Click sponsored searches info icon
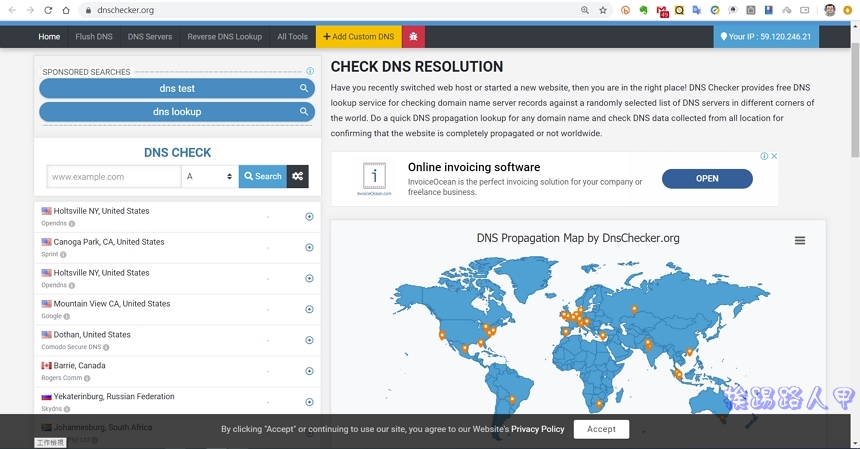This screenshot has height=449, width=860. pos(310,71)
